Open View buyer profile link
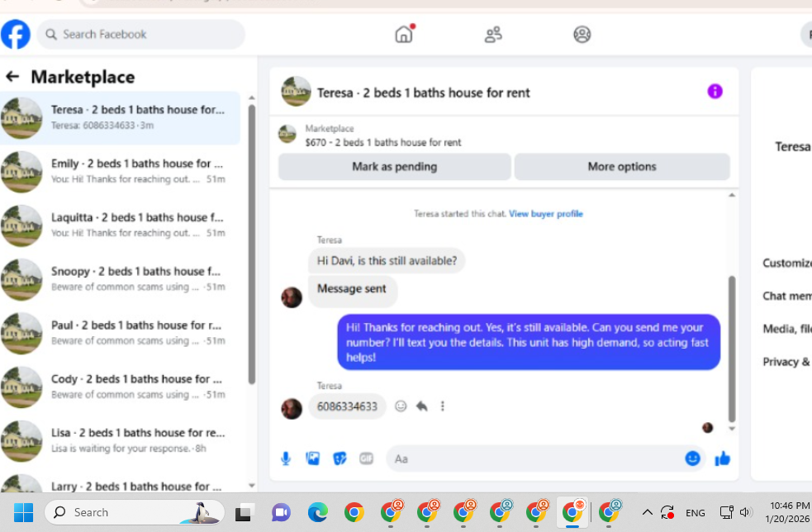 [546, 214]
